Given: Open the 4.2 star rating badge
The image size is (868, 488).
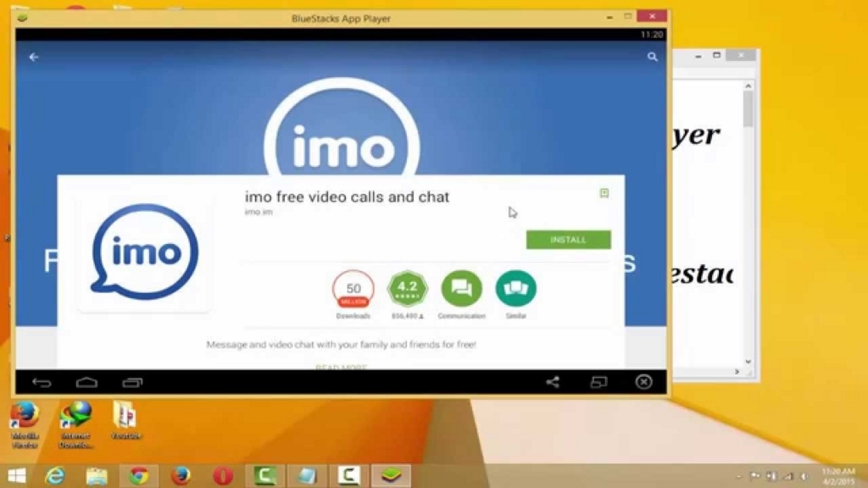Looking at the screenshot, I should (x=408, y=288).
